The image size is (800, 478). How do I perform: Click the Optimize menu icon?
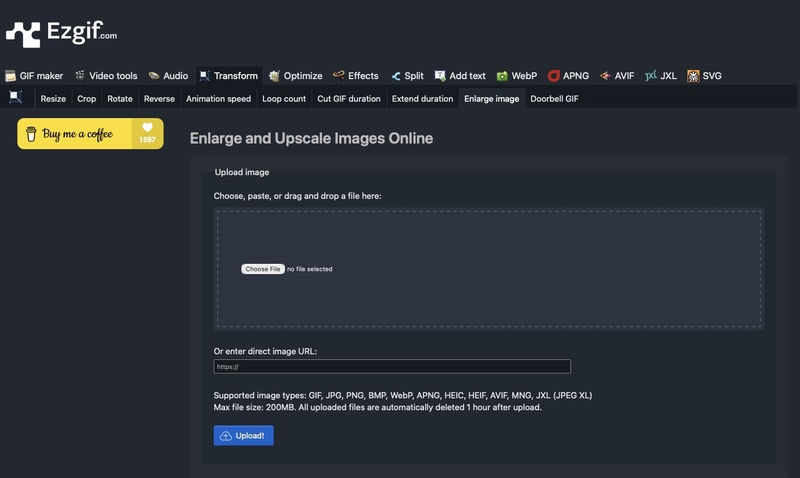point(274,76)
